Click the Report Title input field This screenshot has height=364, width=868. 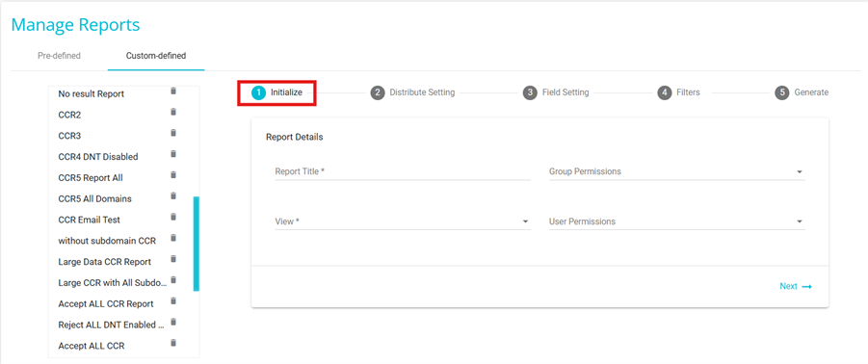(x=403, y=172)
